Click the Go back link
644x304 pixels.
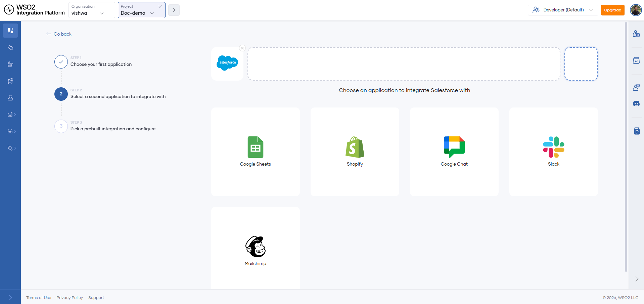click(59, 34)
